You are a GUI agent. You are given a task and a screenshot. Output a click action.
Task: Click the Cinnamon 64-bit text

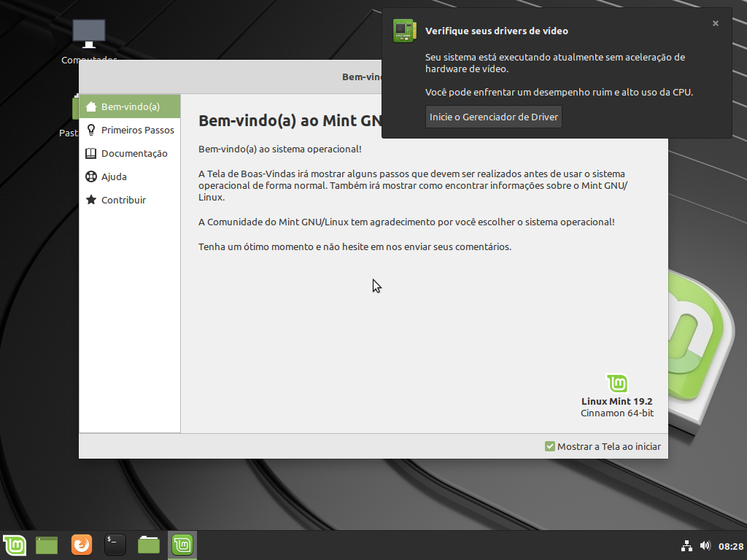pos(617,413)
